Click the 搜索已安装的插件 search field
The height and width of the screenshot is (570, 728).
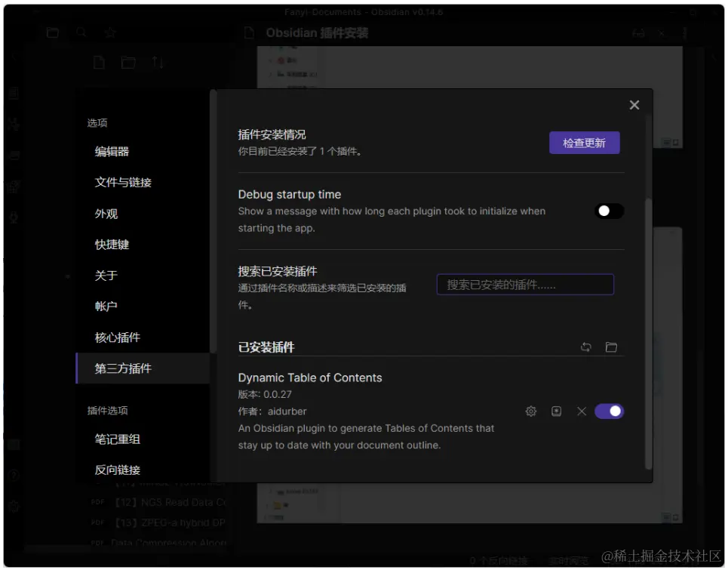(525, 285)
